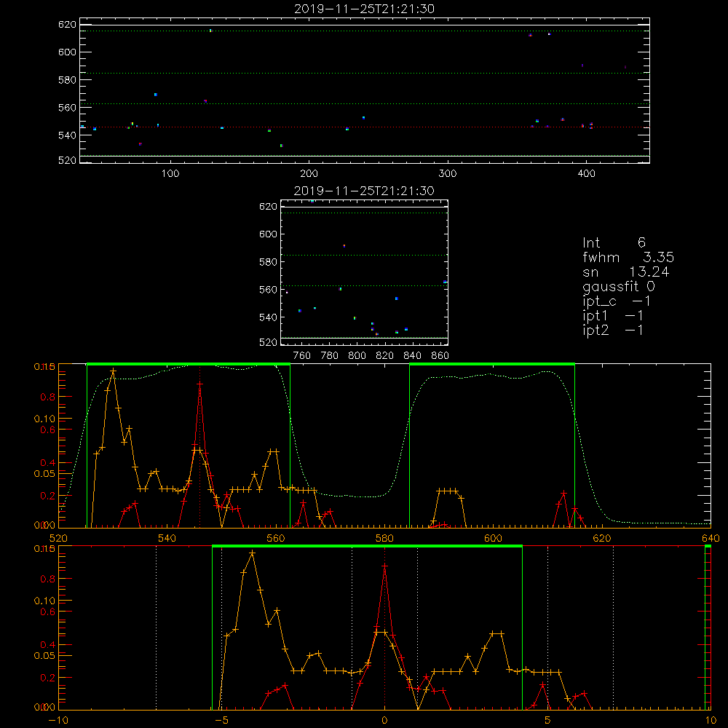Click x-axis label 580 on spectrum plot
Image resolution: width=728 pixels, height=728 pixels.
point(384,538)
